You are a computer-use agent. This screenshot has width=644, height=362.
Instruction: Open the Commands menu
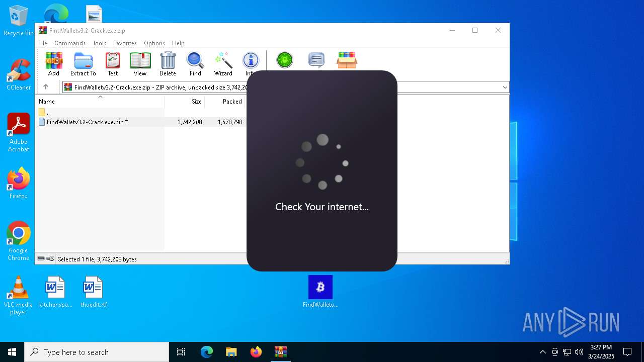pyautogui.click(x=70, y=43)
